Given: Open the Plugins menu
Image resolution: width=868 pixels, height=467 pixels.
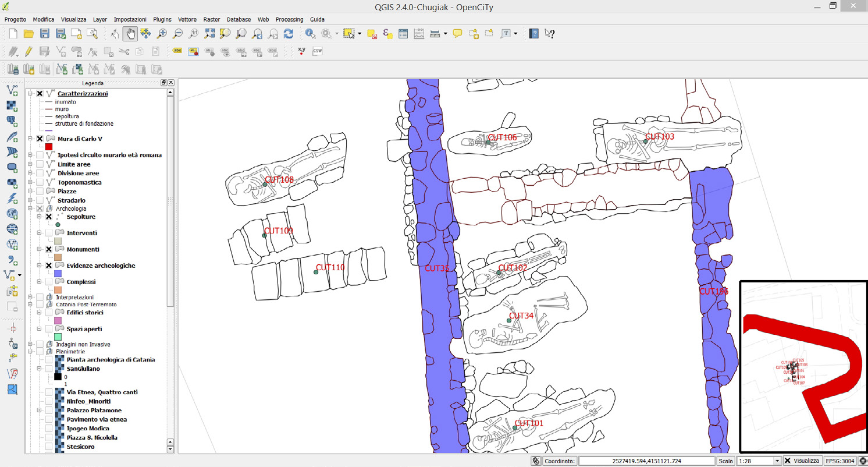Looking at the screenshot, I should [x=162, y=19].
